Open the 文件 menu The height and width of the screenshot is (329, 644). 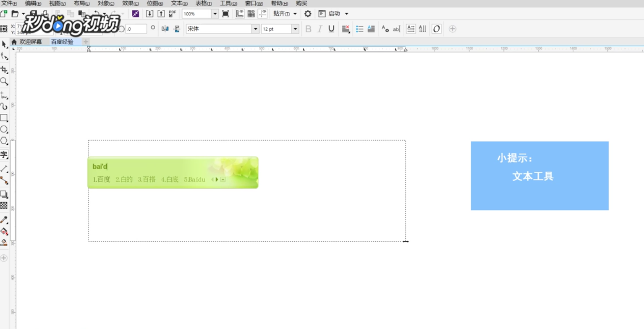coord(9,3)
